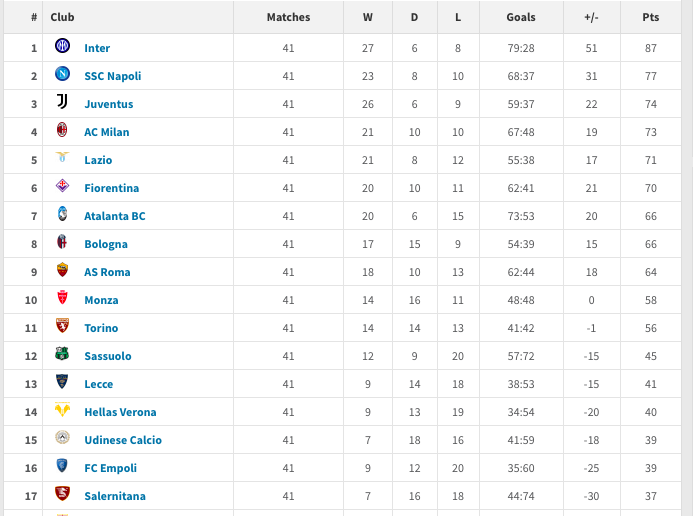The height and width of the screenshot is (516, 693).
Task: Click the SSC Napoli crest icon
Action: pos(62,75)
